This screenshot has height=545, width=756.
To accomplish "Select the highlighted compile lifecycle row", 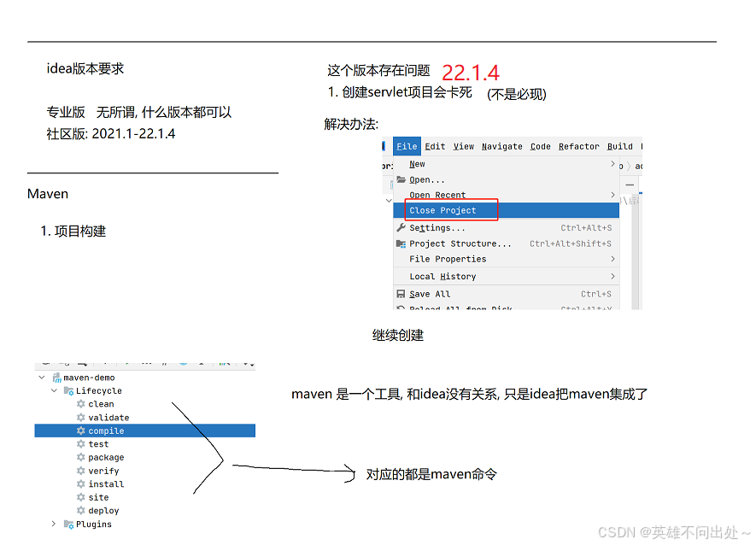I will (144, 431).
